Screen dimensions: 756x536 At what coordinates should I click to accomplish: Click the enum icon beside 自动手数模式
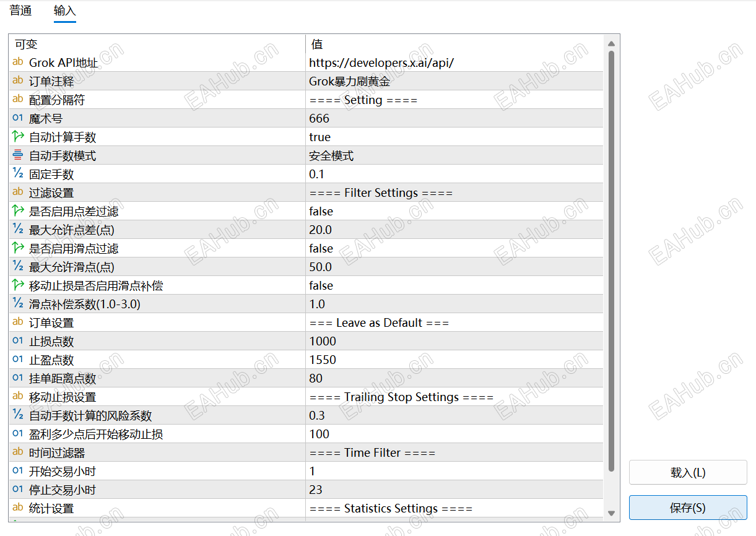(x=17, y=155)
